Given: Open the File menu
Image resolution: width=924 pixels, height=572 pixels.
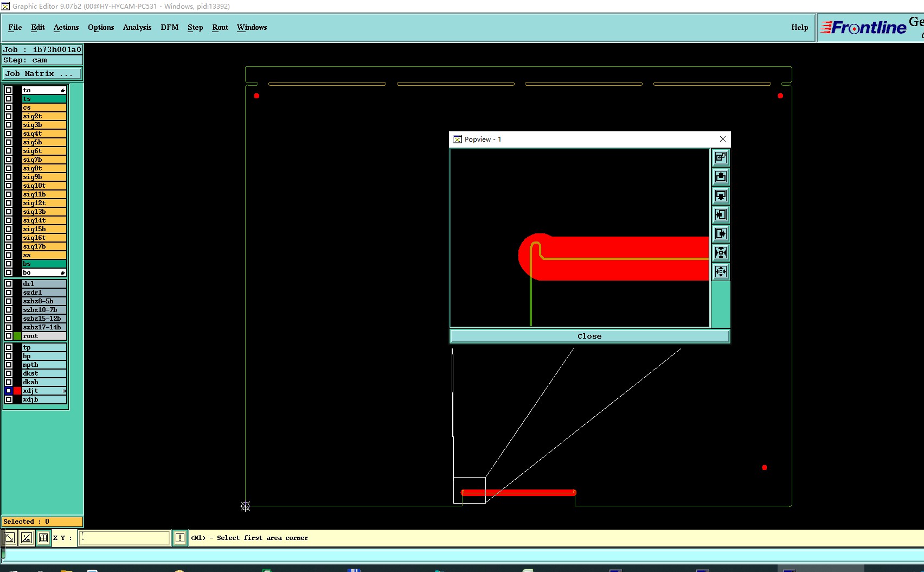Looking at the screenshot, I should (15, 27).
